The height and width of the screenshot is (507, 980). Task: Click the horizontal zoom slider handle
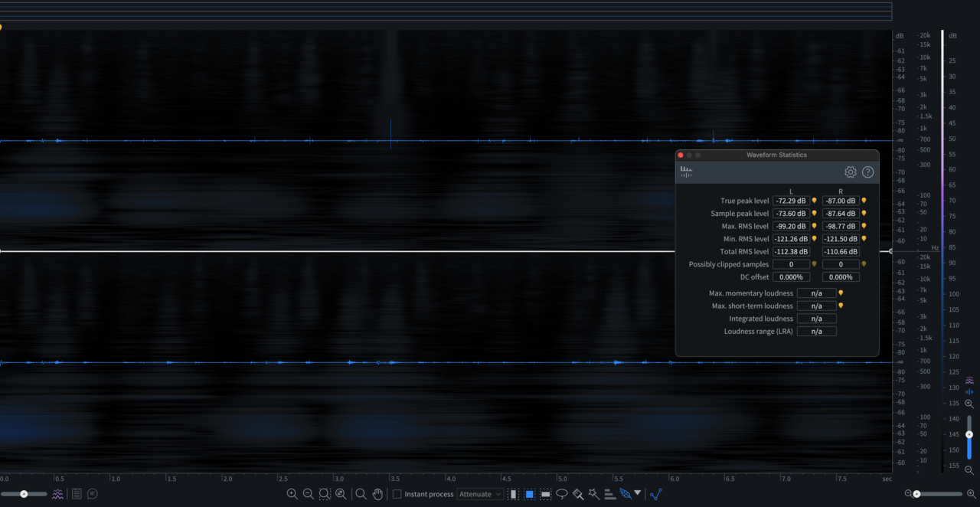(916, 494)
